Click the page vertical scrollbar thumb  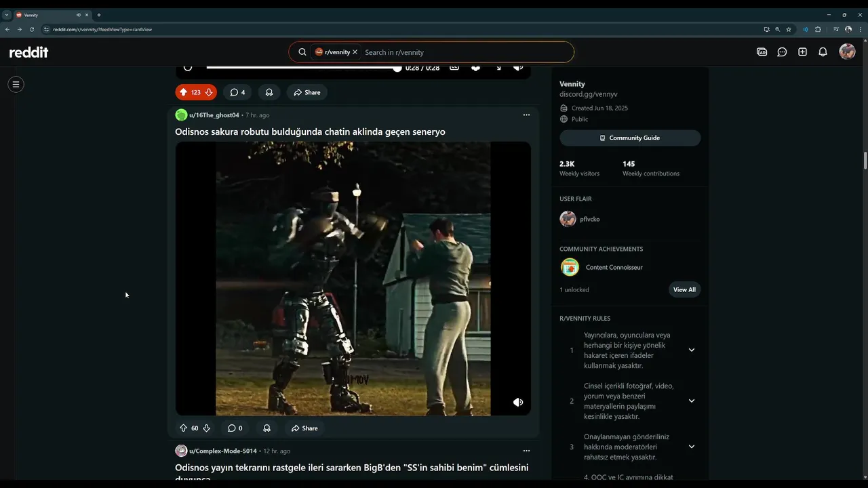pos(865,161)
